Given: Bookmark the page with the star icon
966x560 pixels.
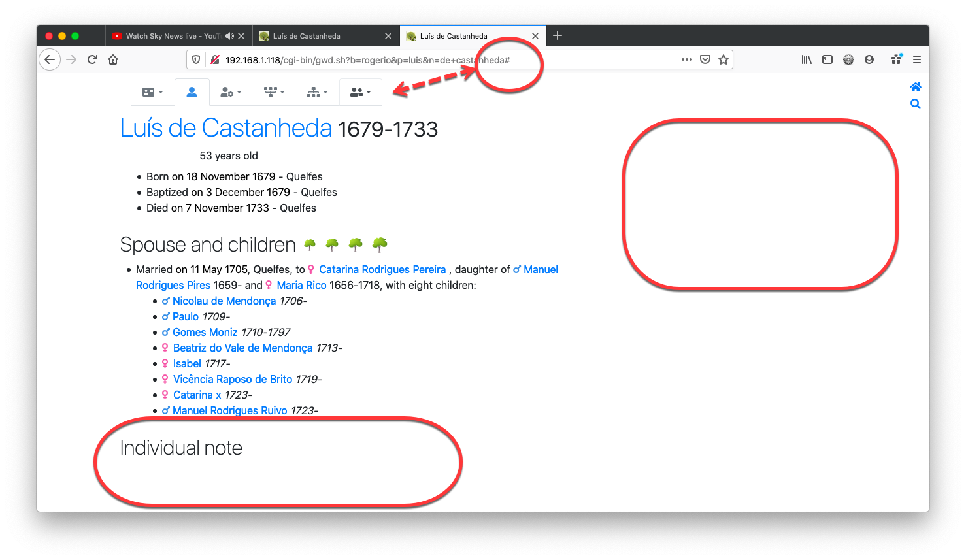Looking at the screenshot, I should pos(724,59).
